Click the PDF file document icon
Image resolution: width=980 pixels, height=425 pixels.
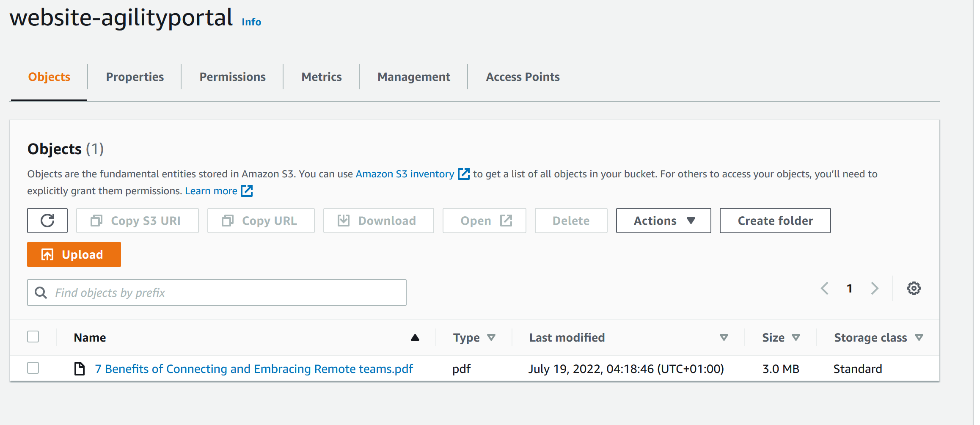pos(79,369)
